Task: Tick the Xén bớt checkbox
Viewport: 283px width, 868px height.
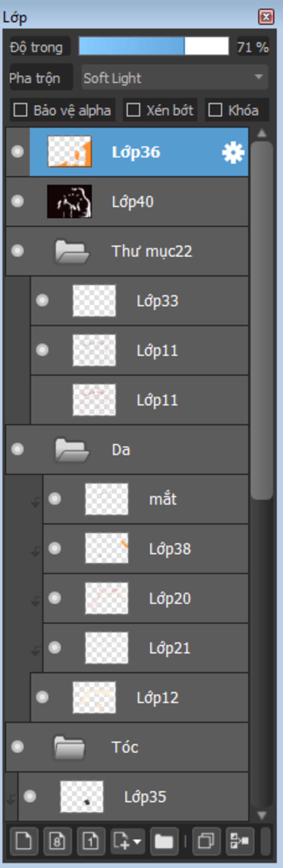Action: click(133, 110)
